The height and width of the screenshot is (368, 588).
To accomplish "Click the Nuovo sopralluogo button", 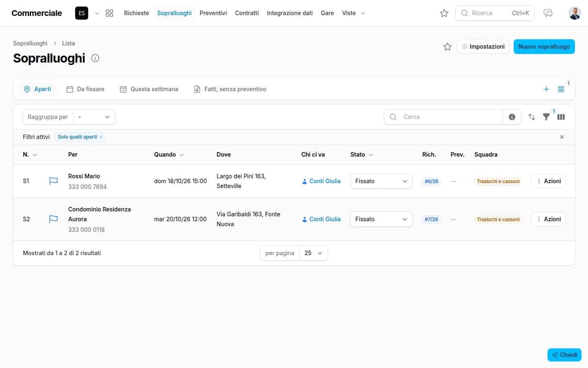I will (544, 47).
